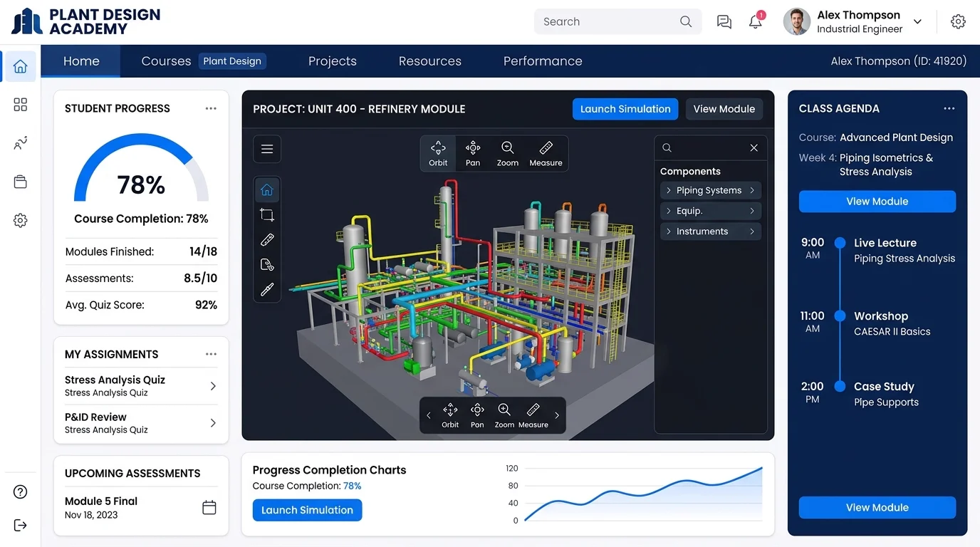The image size is (980, 547).
Task: Open the P&ID Review assignment arrow
Action: (x=213, y=423)
